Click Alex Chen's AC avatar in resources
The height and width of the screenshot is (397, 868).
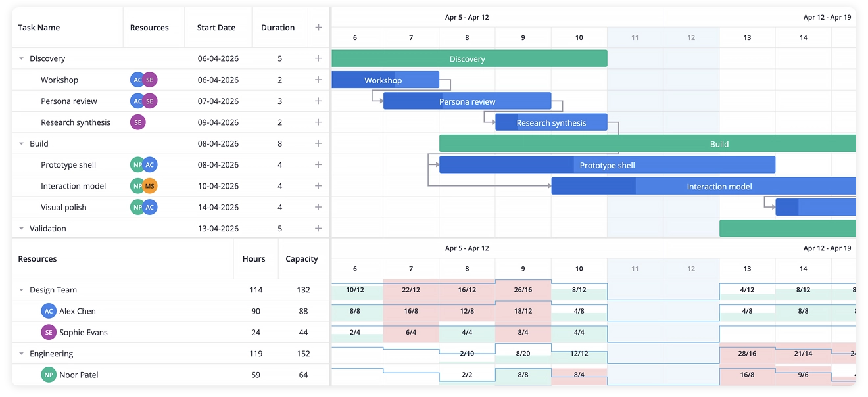click(x=49, y=311)
